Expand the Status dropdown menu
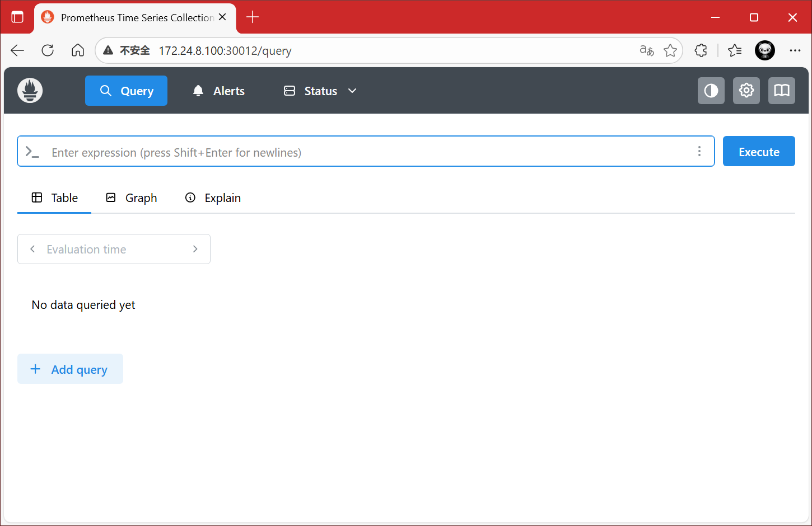 coord(320,91)
